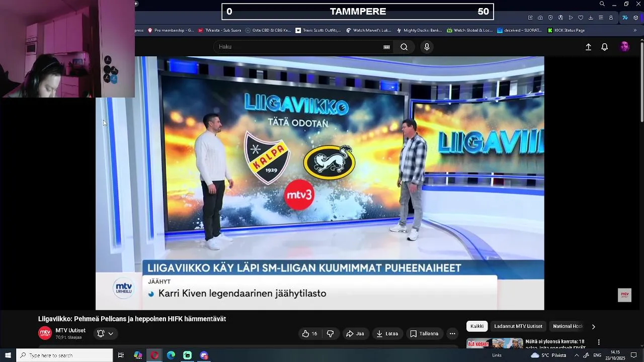Open Task View from the taskbar

coord(121,355)
